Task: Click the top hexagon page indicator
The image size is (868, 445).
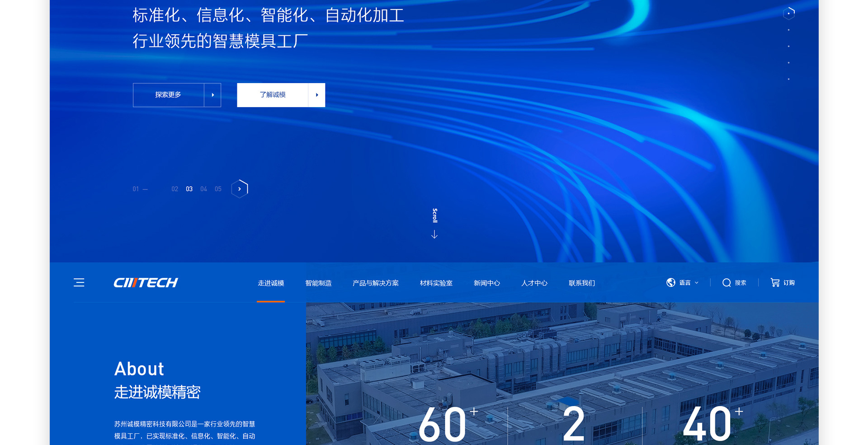Action: coord(789,14)
